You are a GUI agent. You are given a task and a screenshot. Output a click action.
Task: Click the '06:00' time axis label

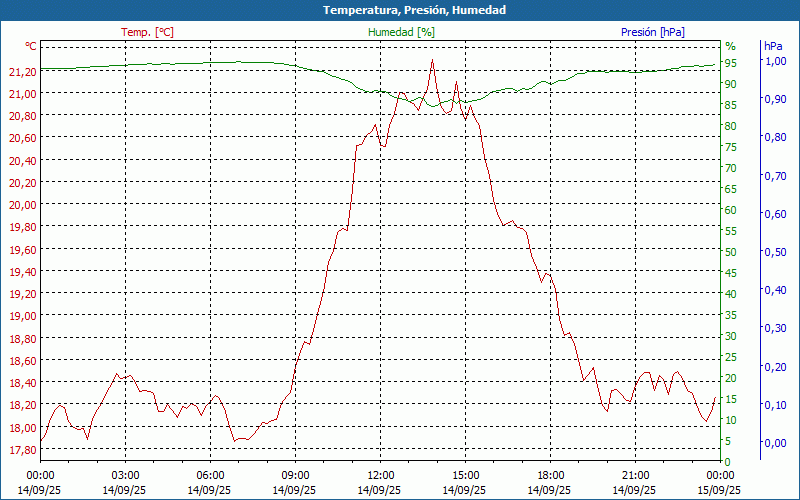coord(210,476)
